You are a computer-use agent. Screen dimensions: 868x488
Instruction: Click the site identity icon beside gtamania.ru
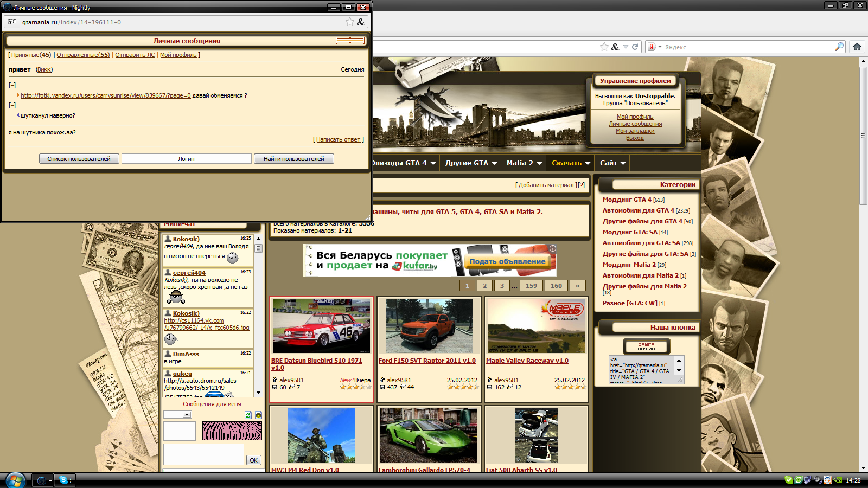coord(12,22)
